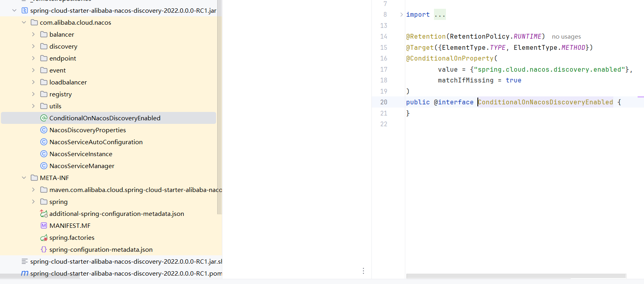Click the utils folder icon
The image size is (644, 284).
[x=44, y=106]
